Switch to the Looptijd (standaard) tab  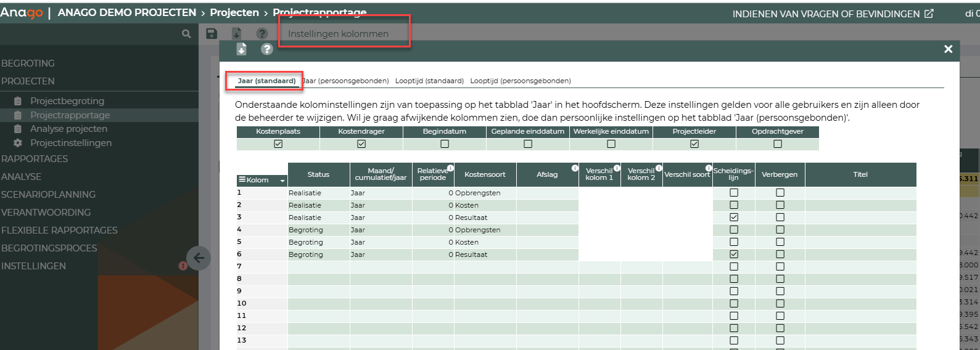tap(429, 81)
